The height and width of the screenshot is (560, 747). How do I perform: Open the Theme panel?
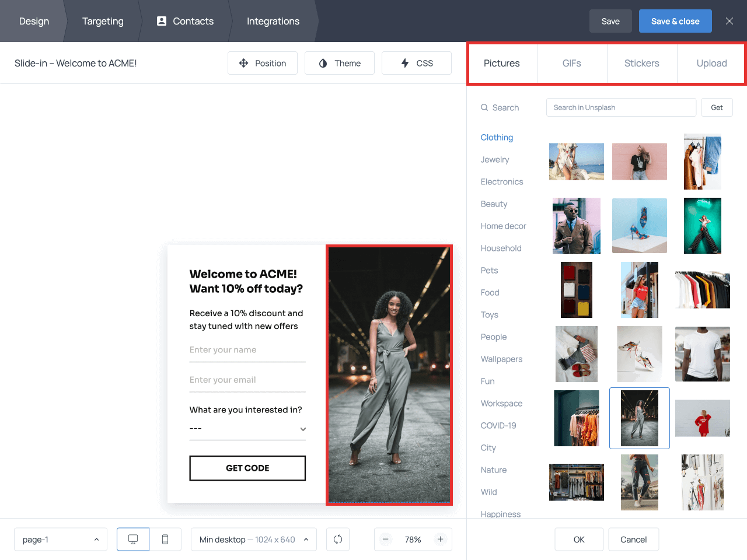(340, 63)
